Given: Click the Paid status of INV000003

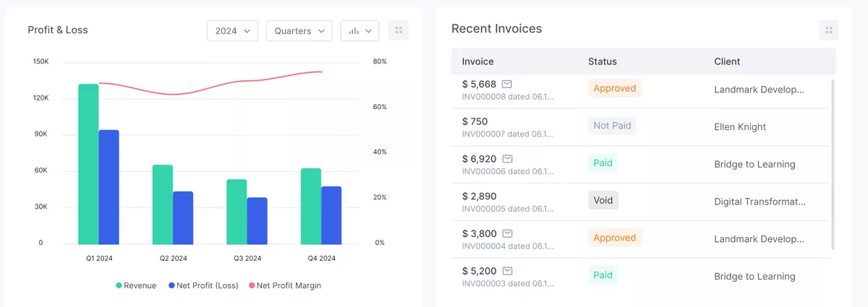Looking at the screenshot, I should tap(603, 275).
